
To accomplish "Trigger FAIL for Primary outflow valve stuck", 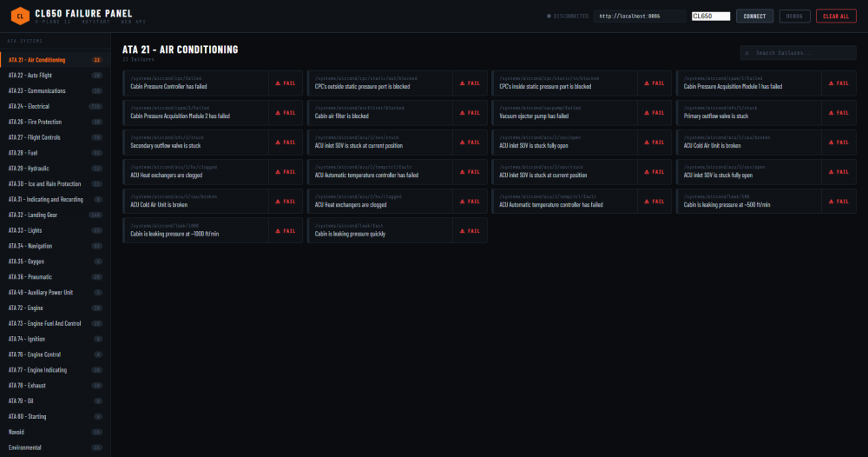I will pos(838,113).
